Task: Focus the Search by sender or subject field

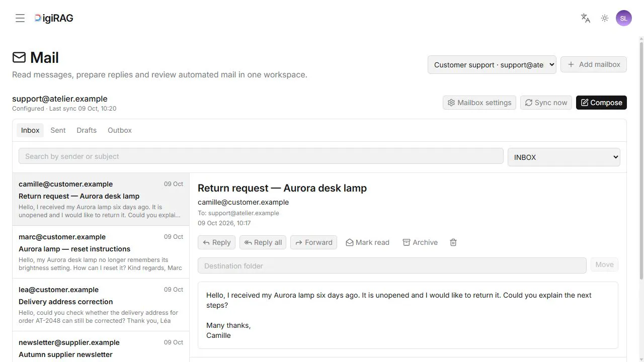Action: coord(261,156)
